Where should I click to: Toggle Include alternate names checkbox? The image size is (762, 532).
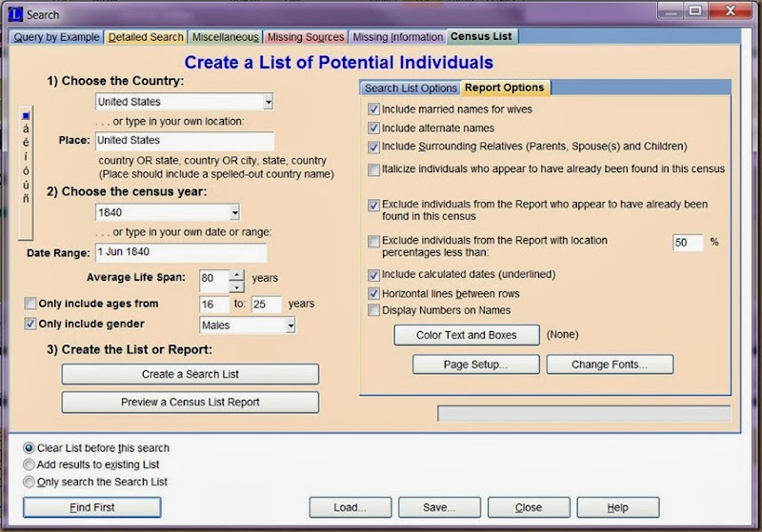pos(373,128)
